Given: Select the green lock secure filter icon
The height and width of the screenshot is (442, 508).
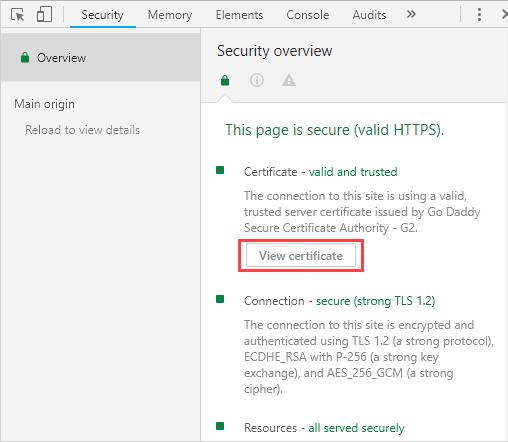Looking at the screenshot, I should [225, 80].
